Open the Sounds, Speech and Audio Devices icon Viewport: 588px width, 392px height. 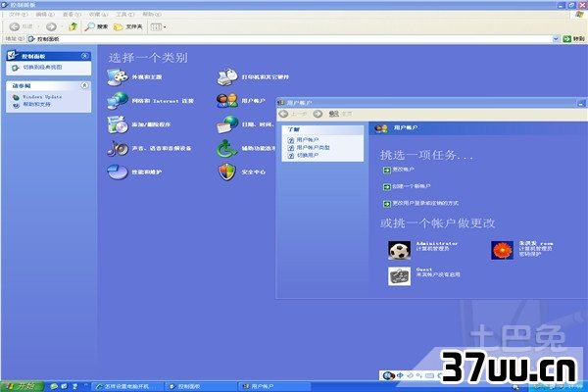(118, 148)
